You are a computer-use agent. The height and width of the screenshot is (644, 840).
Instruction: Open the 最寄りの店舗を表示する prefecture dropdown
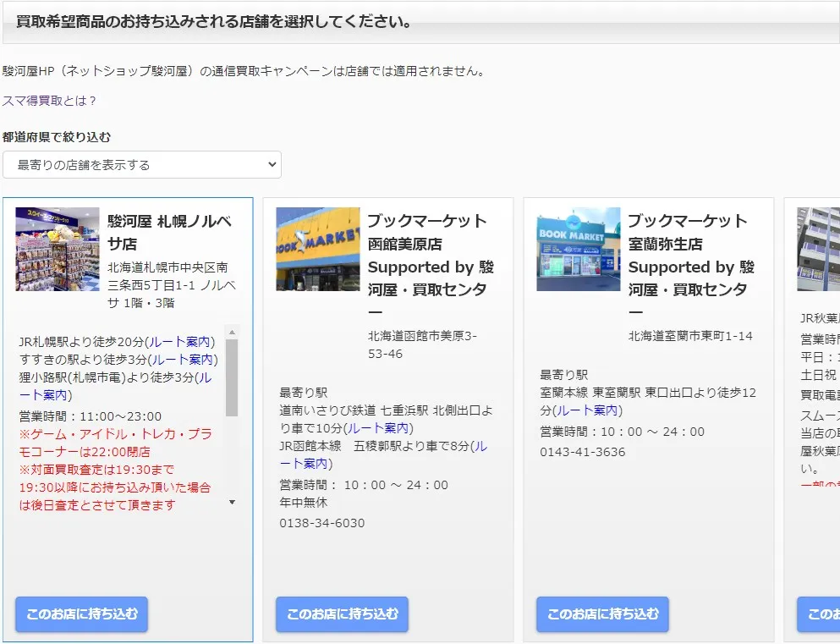point(141,164)
